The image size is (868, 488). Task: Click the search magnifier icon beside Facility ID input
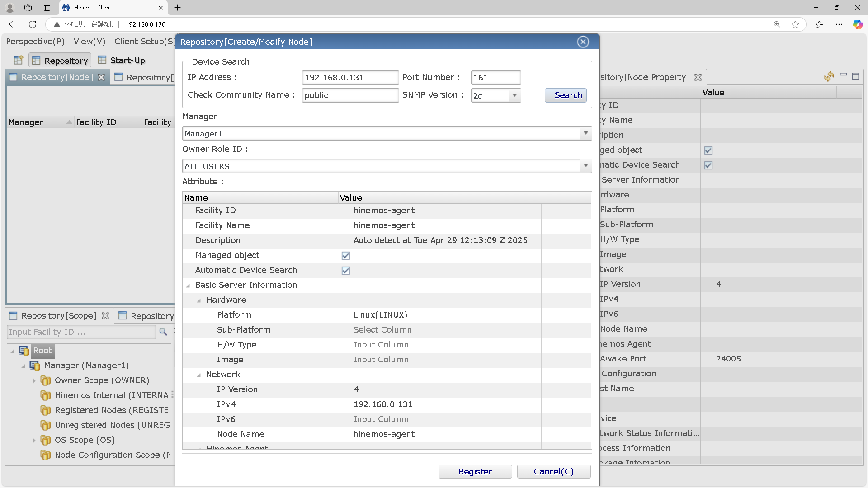[x=163, y=332]
